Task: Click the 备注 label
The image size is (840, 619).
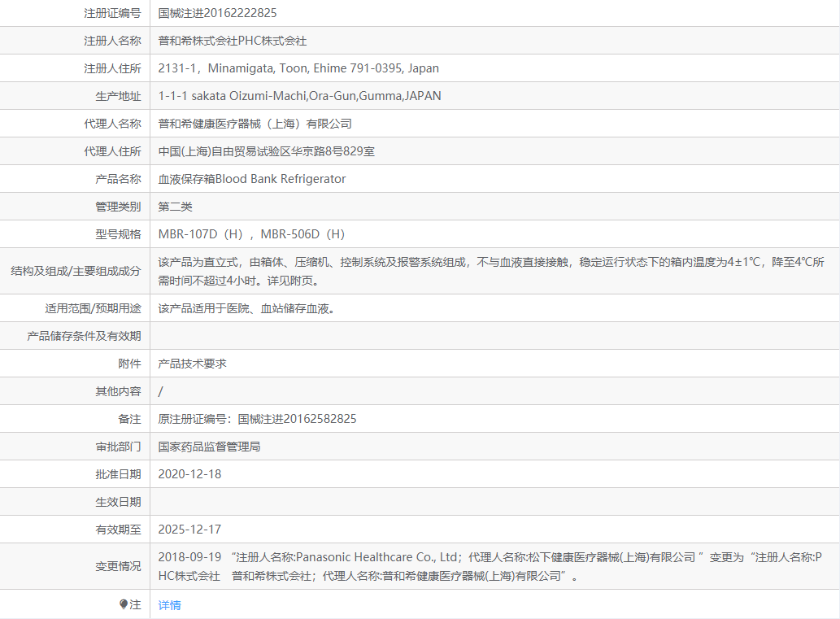Action: (x=129, y=419)
